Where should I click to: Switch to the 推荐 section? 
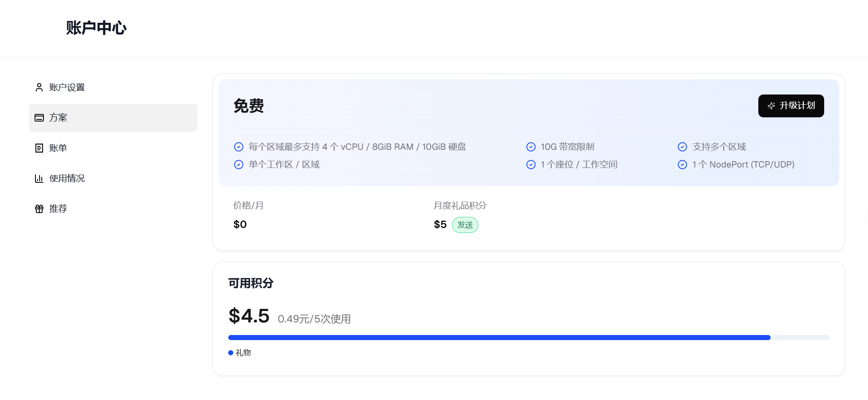coord(58,209)
